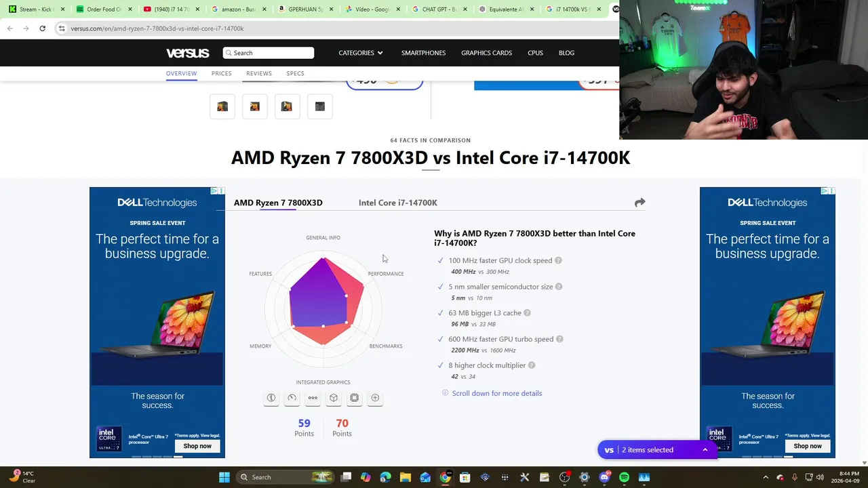Select the Intel Core i7-14700K comparison tab
This screenshot has width=868, height=488.
pyautogui.click(x=398, y=203)
